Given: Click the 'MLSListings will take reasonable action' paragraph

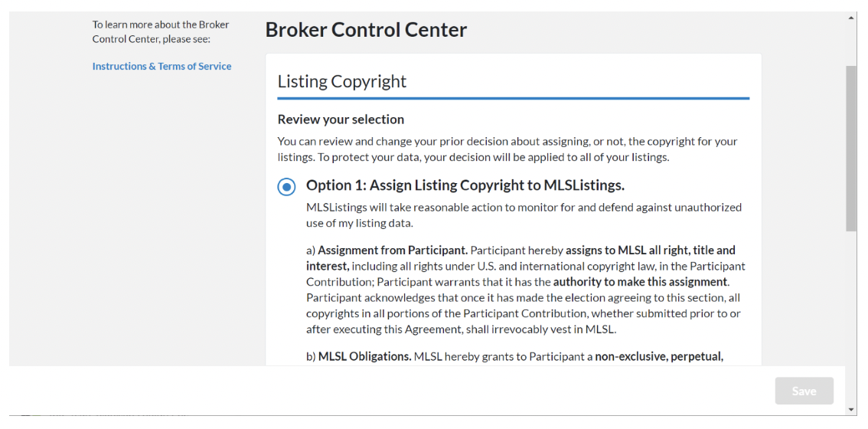Looking at the screenshot, I should tap(524, 215).
